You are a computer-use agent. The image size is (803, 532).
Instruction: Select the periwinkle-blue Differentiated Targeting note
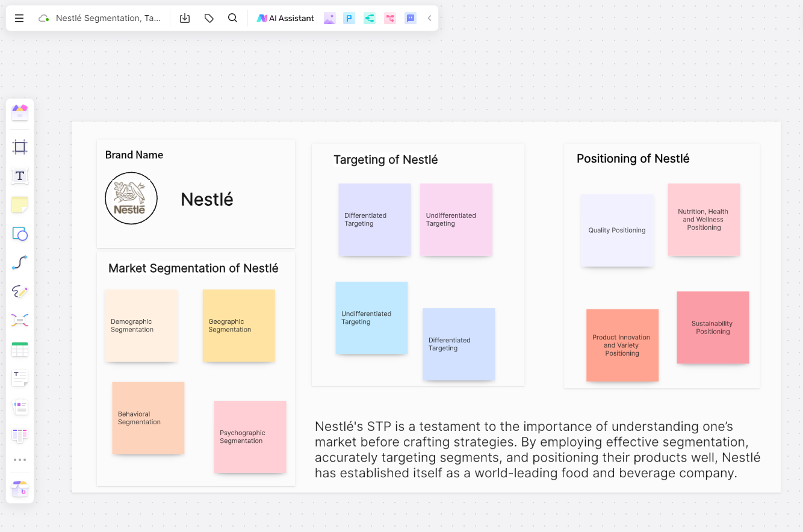[459, 344]
